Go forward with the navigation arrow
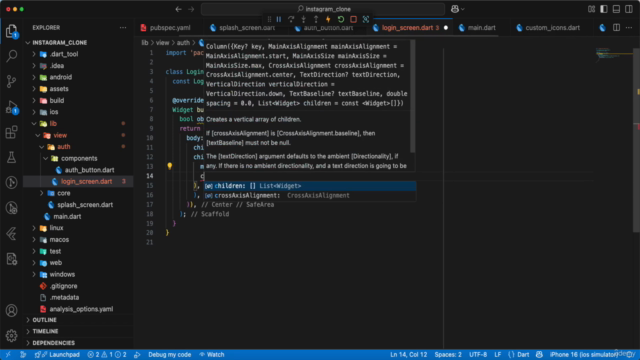Image resolution: width=640 pixels, height=360 pixels. click(191, 9)
